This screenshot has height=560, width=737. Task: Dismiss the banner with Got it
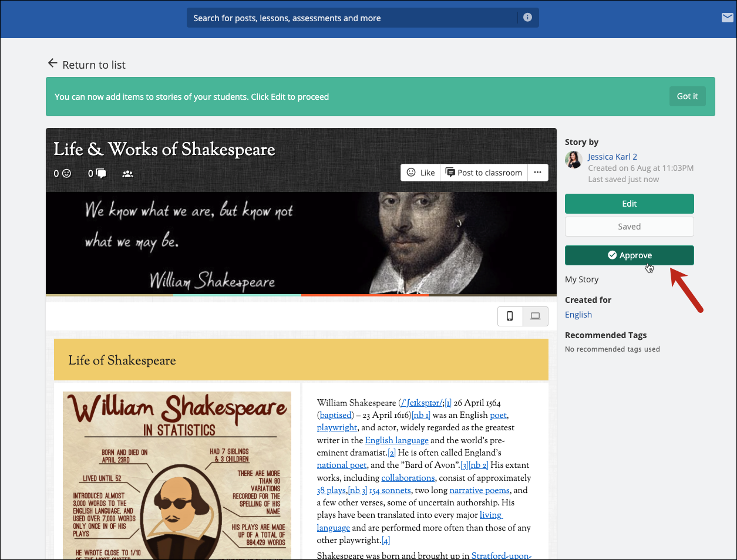pyautogui.click(x=687, y=96)
